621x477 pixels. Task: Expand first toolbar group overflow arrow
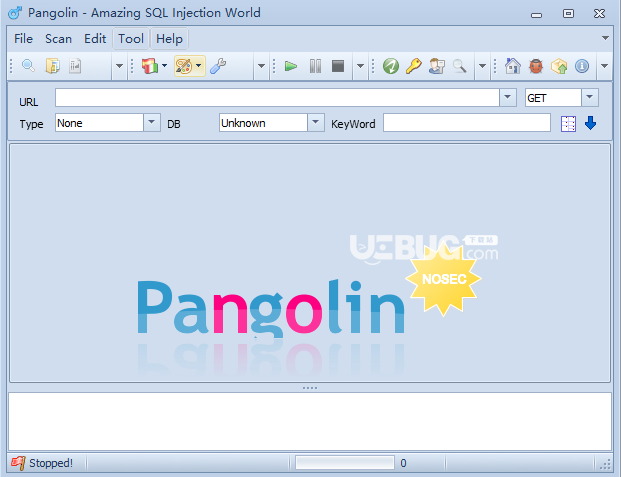pyautogui.click(x=119, y=66)
